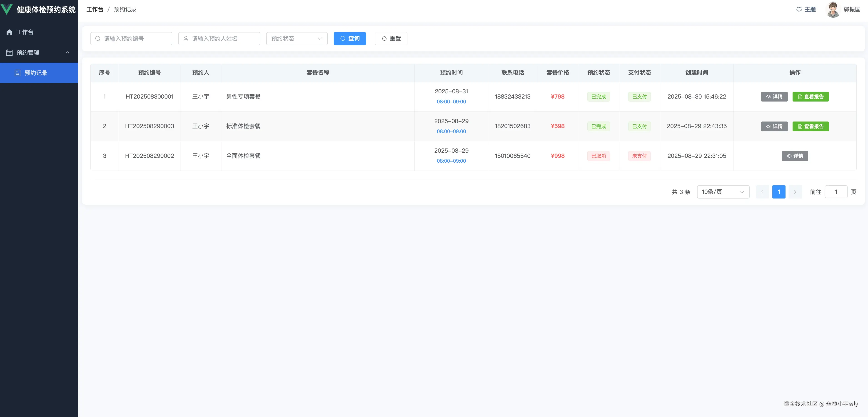View 详情 for cancelled HT202508290002

pos(795,156)
